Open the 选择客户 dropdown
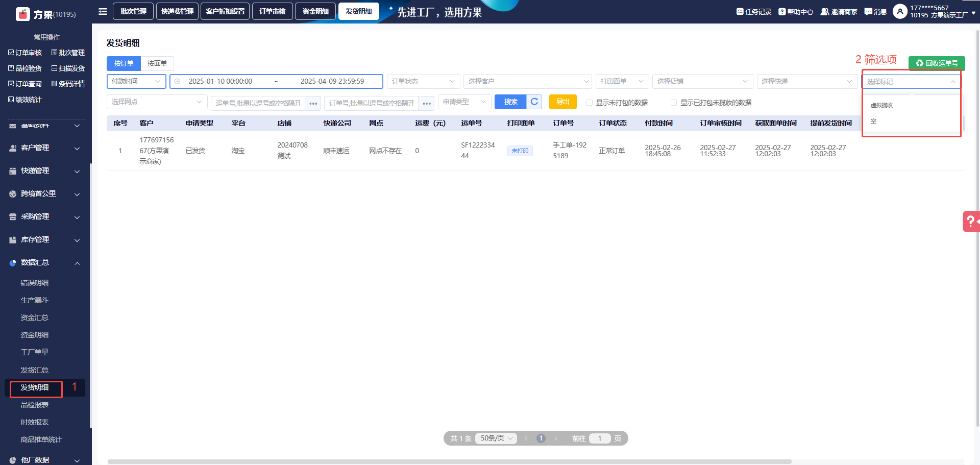980x465 pixels. coord(527,82)
